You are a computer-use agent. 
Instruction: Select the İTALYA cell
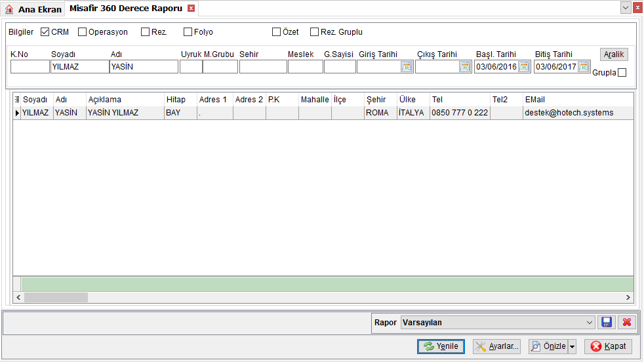(x=413, y=113)
